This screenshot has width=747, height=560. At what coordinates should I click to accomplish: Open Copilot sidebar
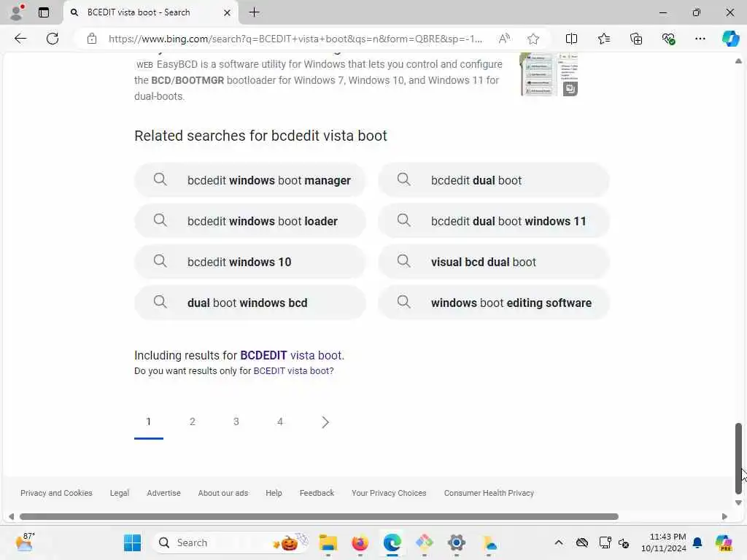pos(730,39)
